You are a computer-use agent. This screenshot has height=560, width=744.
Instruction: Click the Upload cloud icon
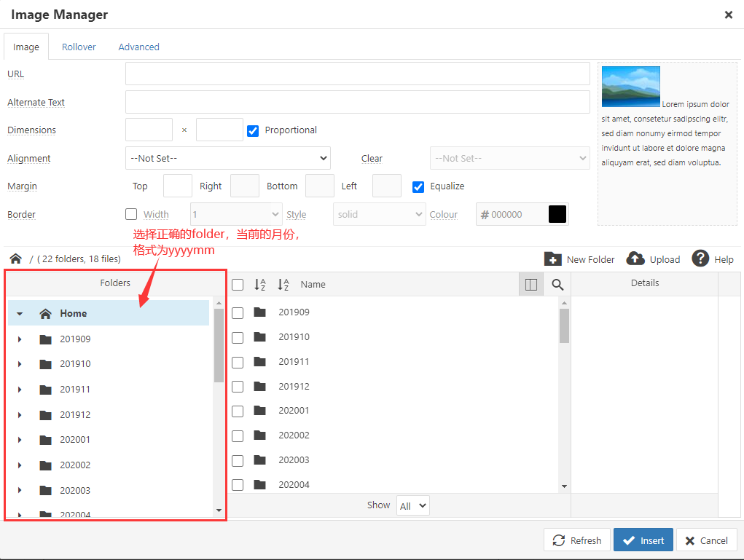coord(635,259)
